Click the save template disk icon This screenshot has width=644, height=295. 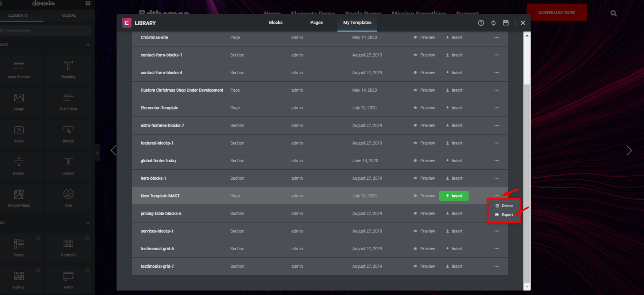[x=506, y=23]
